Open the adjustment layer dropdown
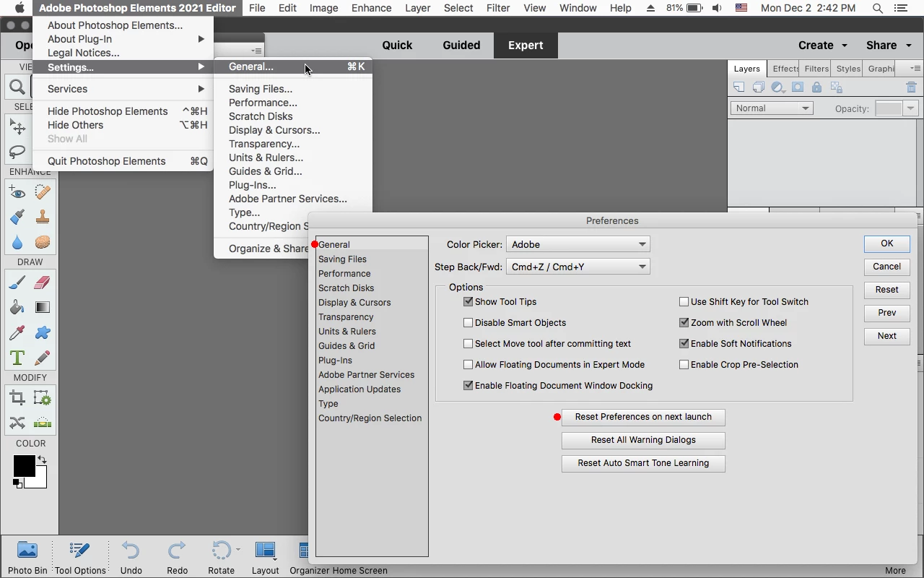Screen dimensions: 924x578 778,87
